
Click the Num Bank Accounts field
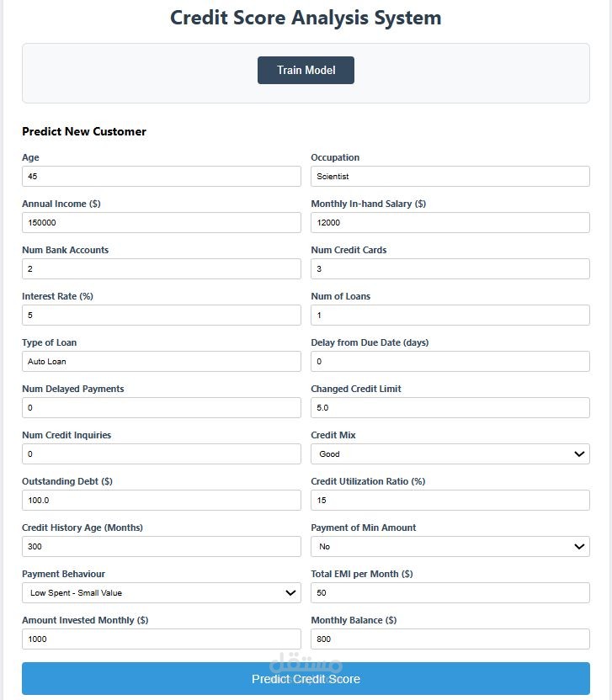click(x=161, y=268)
